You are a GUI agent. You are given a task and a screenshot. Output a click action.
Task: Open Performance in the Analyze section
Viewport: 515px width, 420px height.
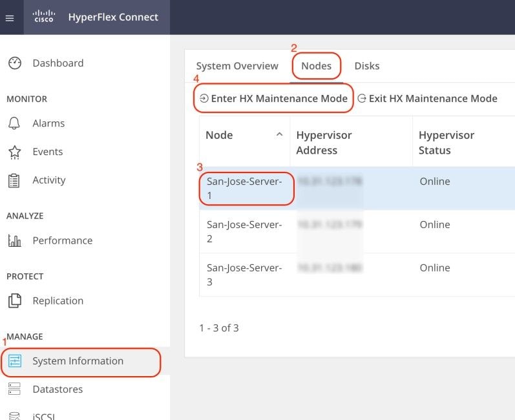tap(63, 240)
